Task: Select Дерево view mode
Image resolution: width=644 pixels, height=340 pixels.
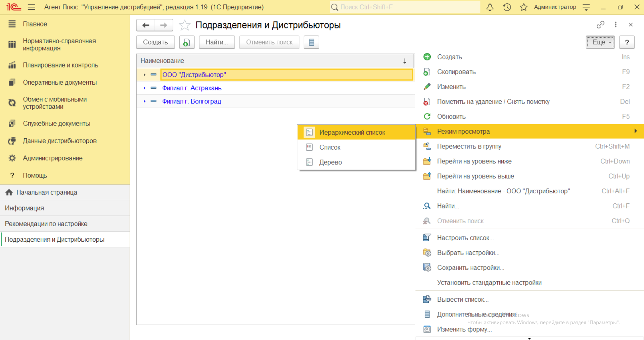Action: (330, 162)
